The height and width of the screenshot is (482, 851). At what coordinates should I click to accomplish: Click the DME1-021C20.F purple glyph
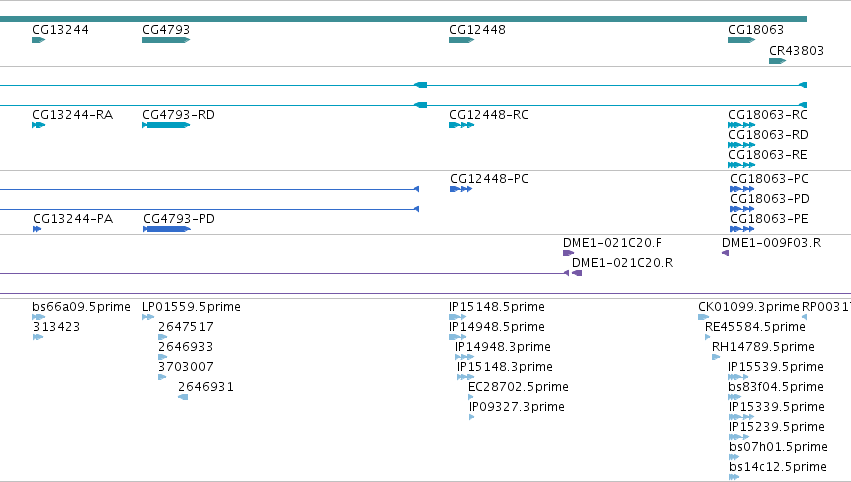[x=569, y=253]
